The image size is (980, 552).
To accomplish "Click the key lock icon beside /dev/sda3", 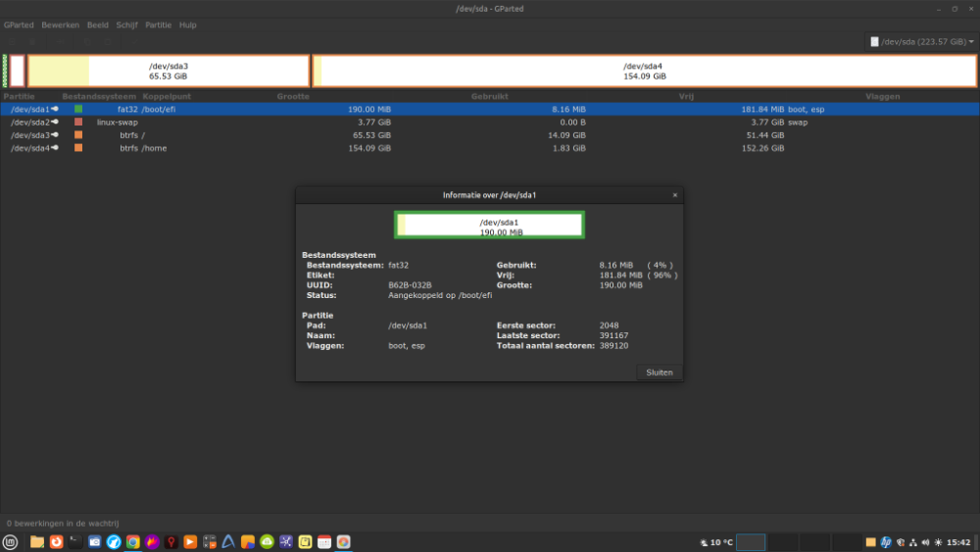I will click(x=55, y=135).
